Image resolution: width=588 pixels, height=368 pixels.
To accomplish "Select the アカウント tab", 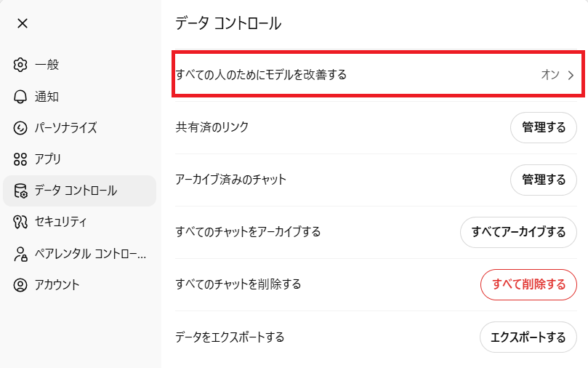I will pos(57,284).
